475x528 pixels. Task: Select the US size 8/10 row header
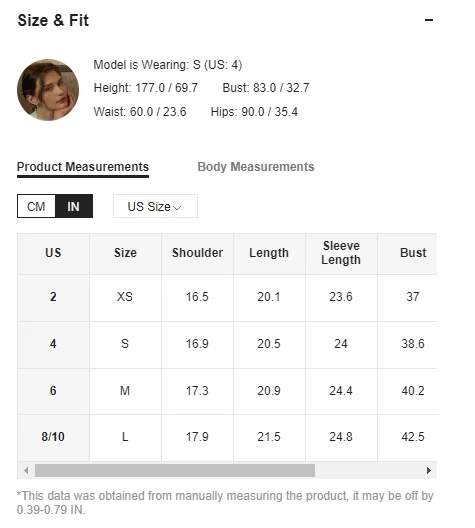coord(53,437)
